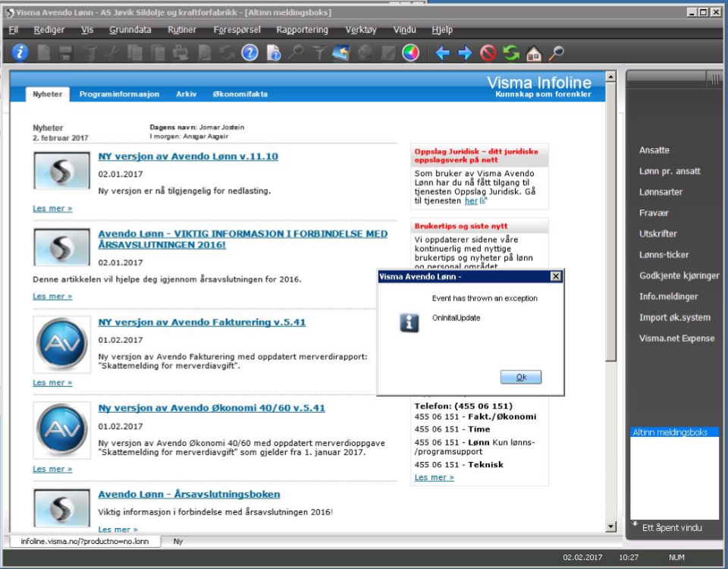Open the Rutiner menu
This screenshot has width=728, height=569.
tap(181, 30)
